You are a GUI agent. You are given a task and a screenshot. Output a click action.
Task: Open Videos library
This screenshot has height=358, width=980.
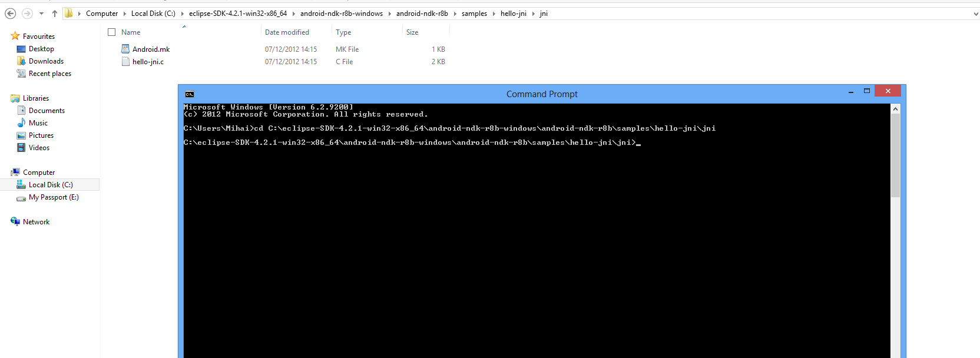click(39, 148)
